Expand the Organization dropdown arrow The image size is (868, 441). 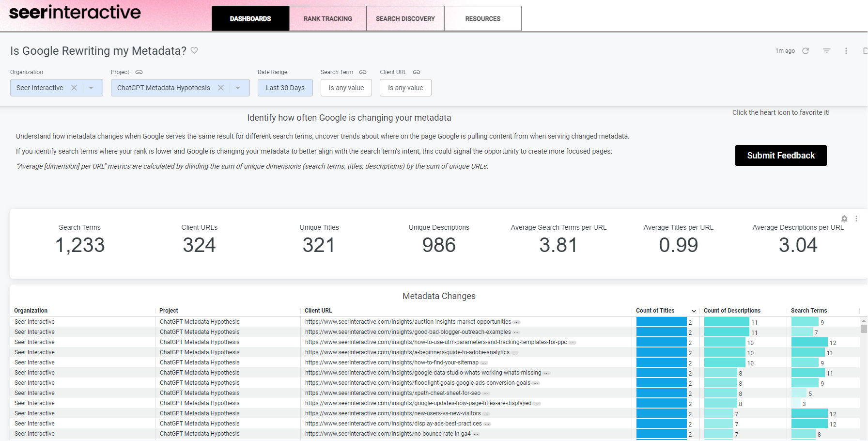91,88
